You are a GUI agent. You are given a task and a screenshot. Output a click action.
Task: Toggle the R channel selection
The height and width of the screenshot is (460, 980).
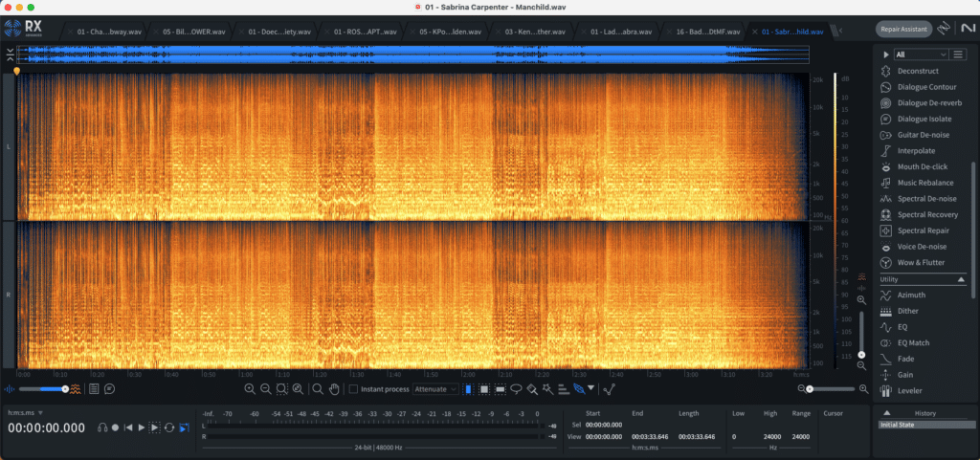[8, 294]
